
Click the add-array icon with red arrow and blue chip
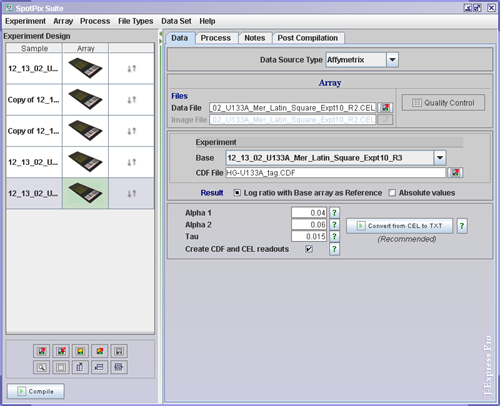point(41,351)
